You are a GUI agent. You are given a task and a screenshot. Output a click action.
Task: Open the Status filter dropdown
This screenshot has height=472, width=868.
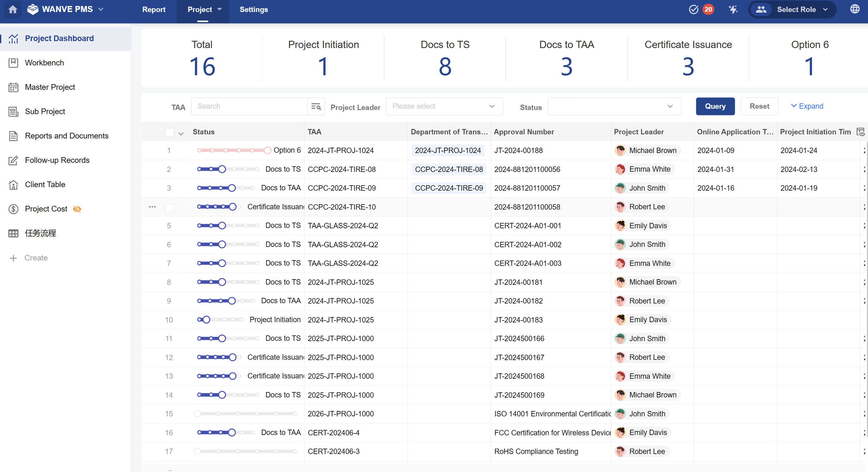[x=614, y=107]
